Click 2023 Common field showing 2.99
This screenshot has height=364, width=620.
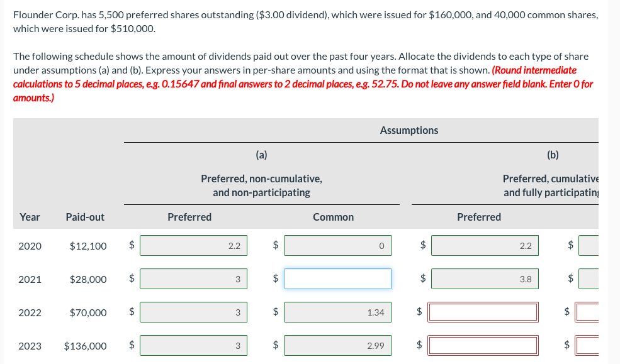337,346
